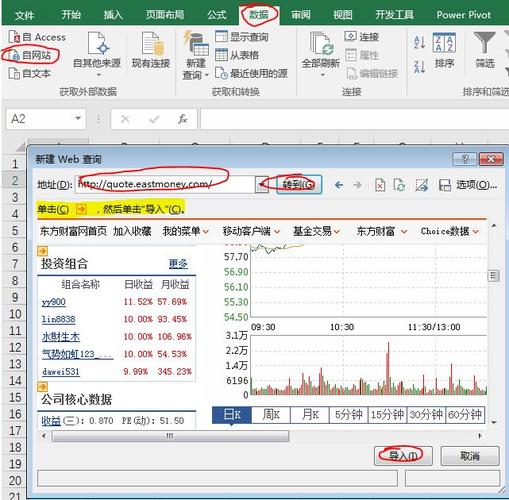509x500 pixels.
Task: Click the refresh page icon
Action: (399, 185)
